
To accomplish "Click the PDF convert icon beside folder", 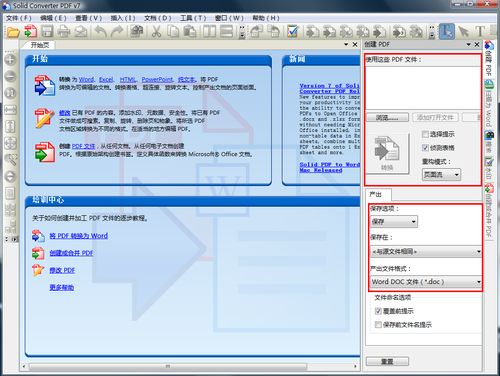I will 30,32.
